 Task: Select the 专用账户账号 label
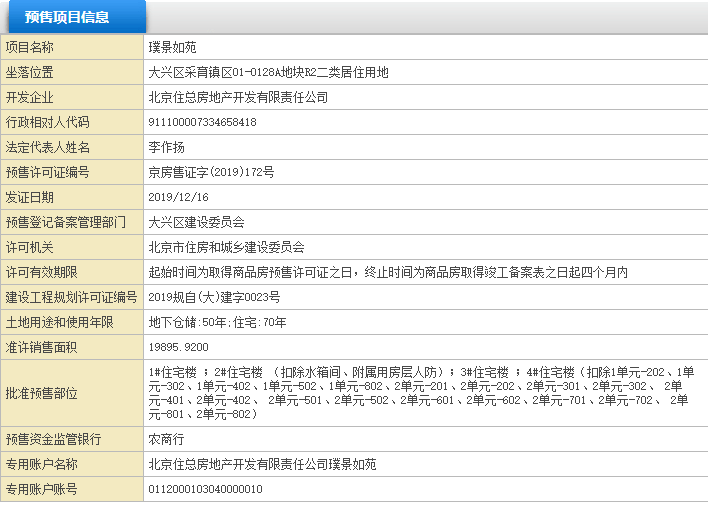click(42, 489)
